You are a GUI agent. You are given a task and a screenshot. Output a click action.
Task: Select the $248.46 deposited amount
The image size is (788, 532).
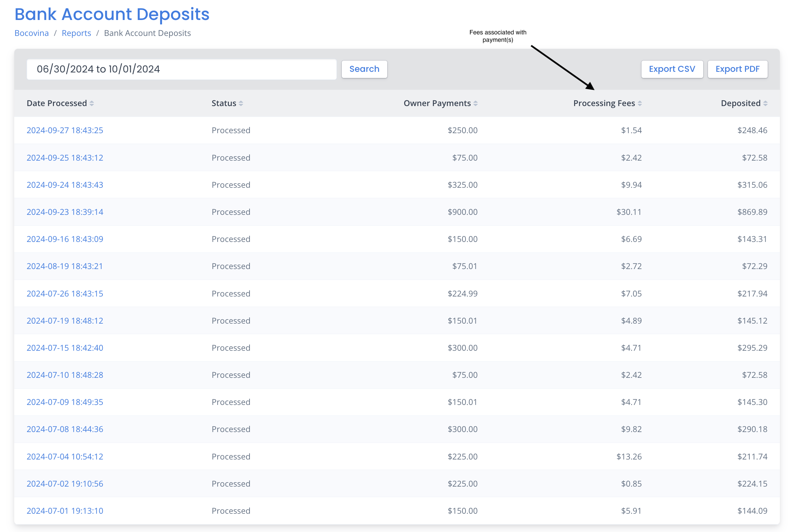tap(752, 130)
